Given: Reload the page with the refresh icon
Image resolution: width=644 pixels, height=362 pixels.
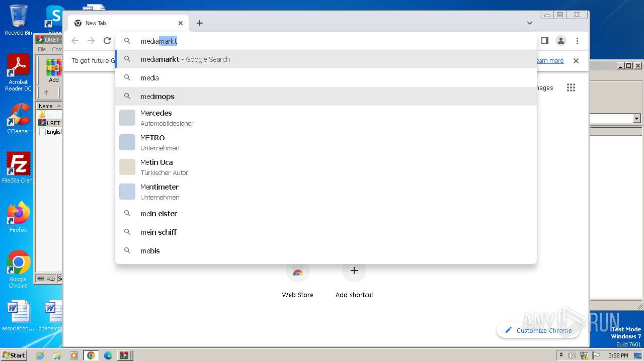Looking at the screenshot, I should 107,41.
